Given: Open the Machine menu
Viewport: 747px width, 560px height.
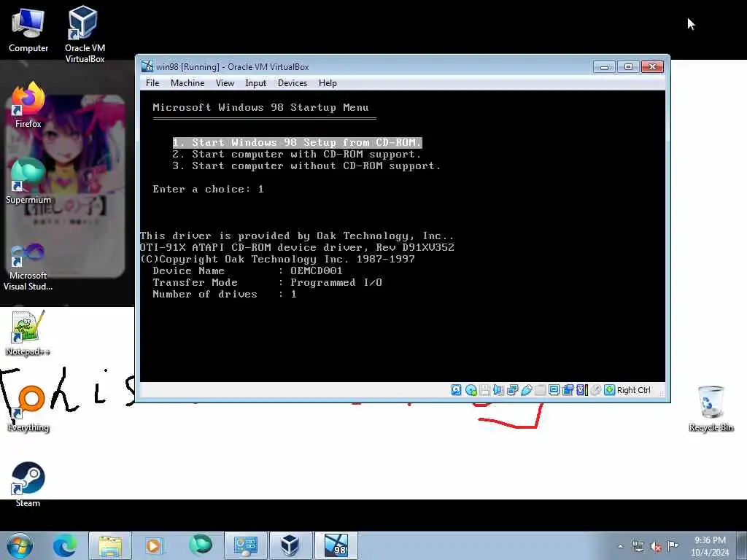Looking at the screenshot, I should (x=187, y=83).
